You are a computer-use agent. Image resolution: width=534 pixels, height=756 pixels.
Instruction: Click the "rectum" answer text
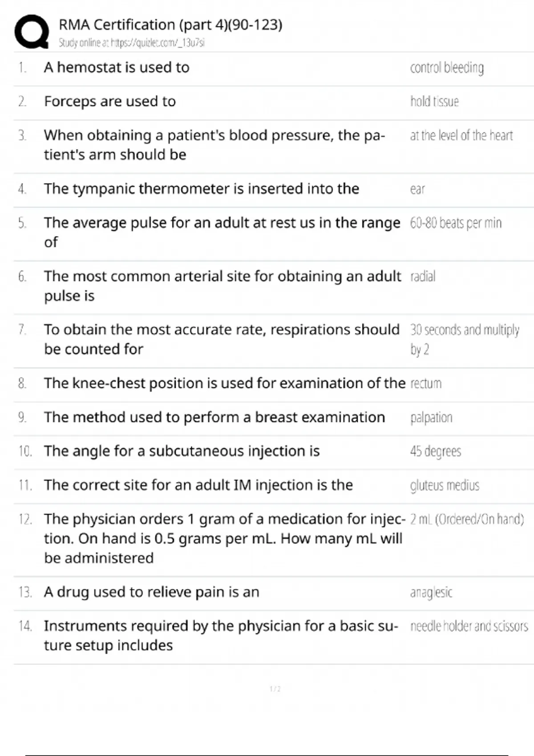[426, 383]
